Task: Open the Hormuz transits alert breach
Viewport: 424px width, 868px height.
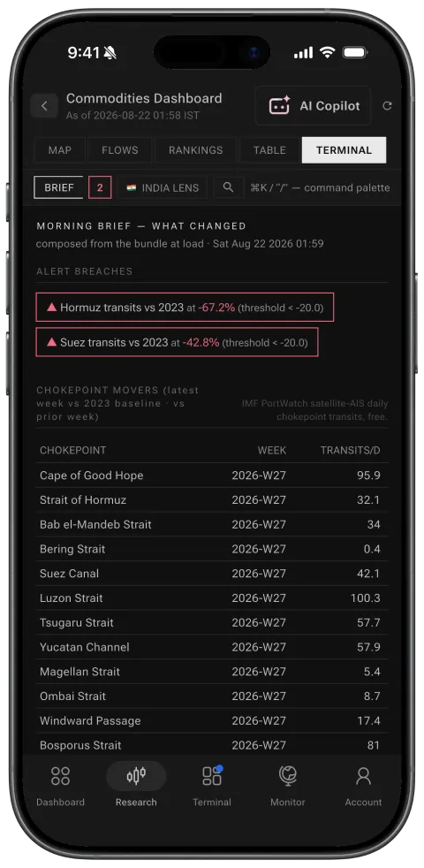Action: point(185,308)
